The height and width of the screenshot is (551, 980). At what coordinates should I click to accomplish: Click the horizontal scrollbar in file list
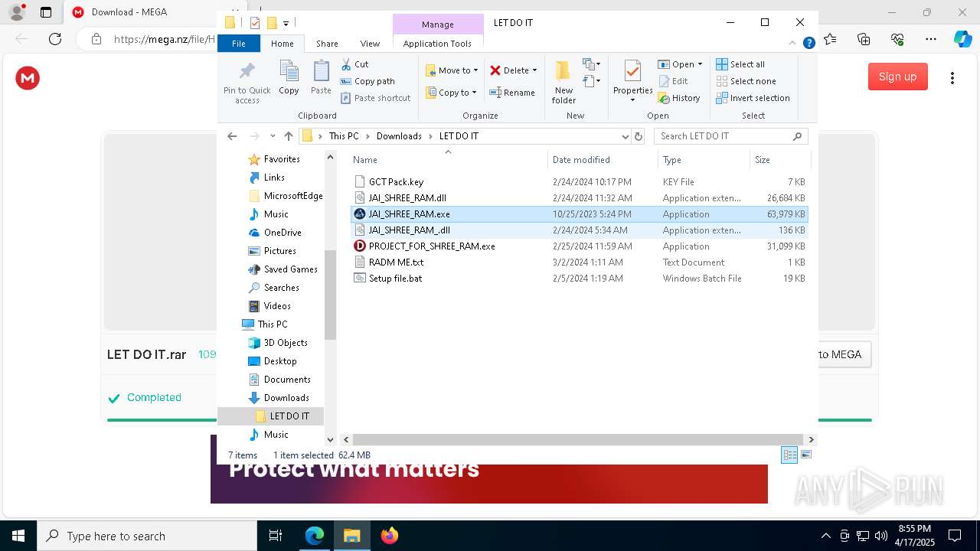pos(577,440)
